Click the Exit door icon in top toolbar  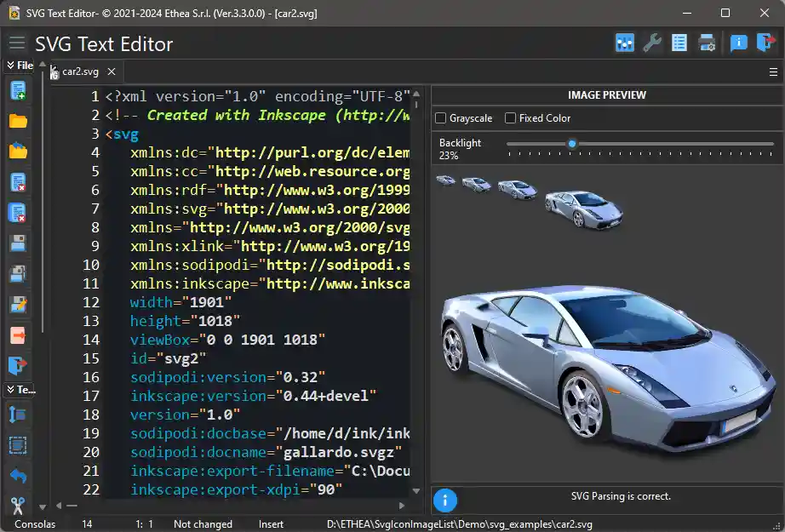765,43
